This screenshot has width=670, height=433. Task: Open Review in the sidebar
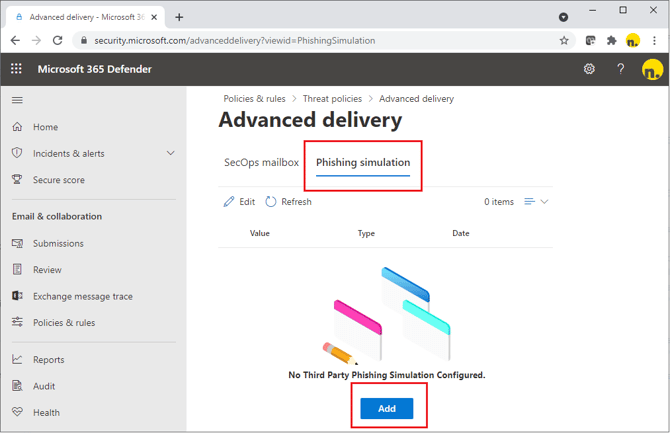click(47, 270)
